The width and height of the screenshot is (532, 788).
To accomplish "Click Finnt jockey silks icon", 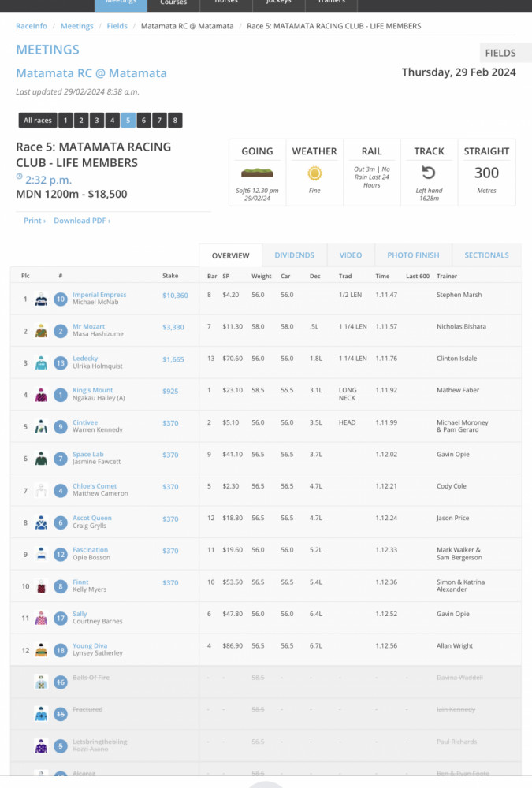I will click(x=41, y=586).
